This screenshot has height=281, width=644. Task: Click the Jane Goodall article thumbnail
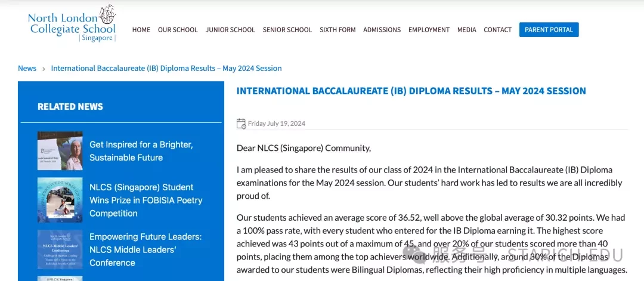[x=60, y=151]
